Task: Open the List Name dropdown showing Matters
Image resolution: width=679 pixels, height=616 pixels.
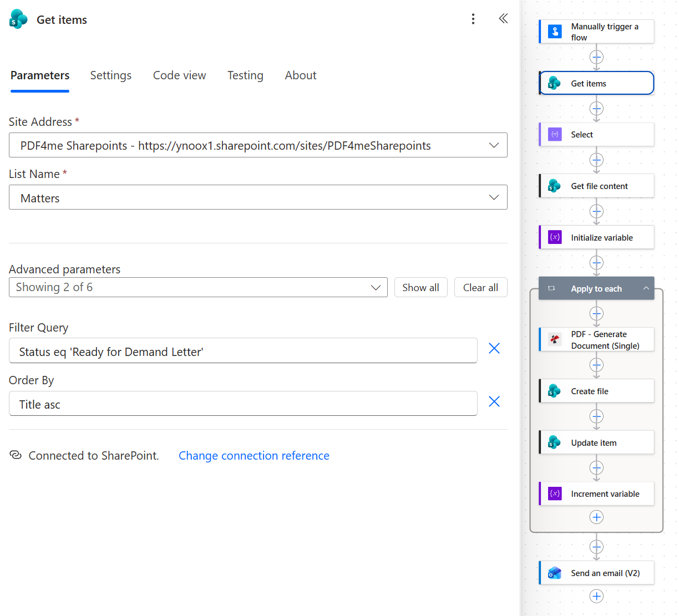Action: click(x=258, y=197)
